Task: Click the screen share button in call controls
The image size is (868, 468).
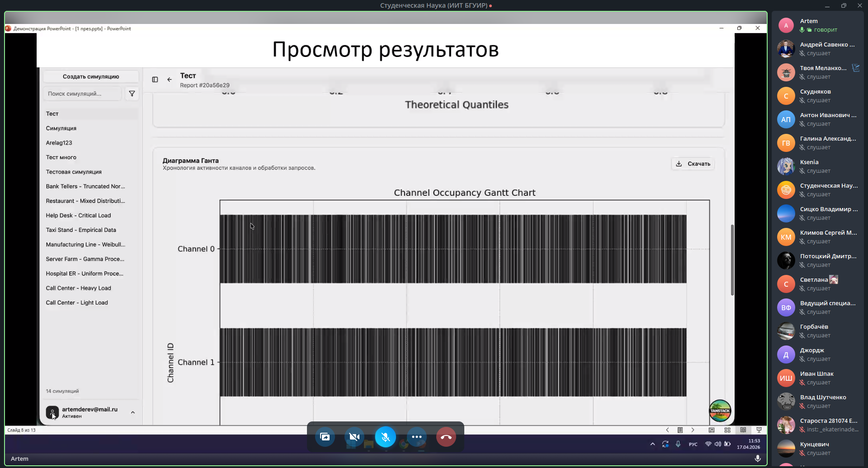Action: pyautogui.click(x=325, y=437)
